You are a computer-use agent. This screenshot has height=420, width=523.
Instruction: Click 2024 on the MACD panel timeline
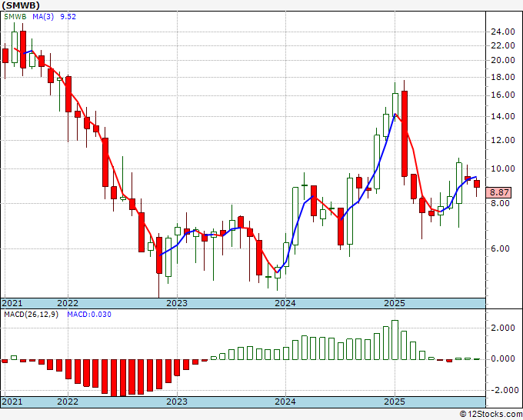click(285, 402)
